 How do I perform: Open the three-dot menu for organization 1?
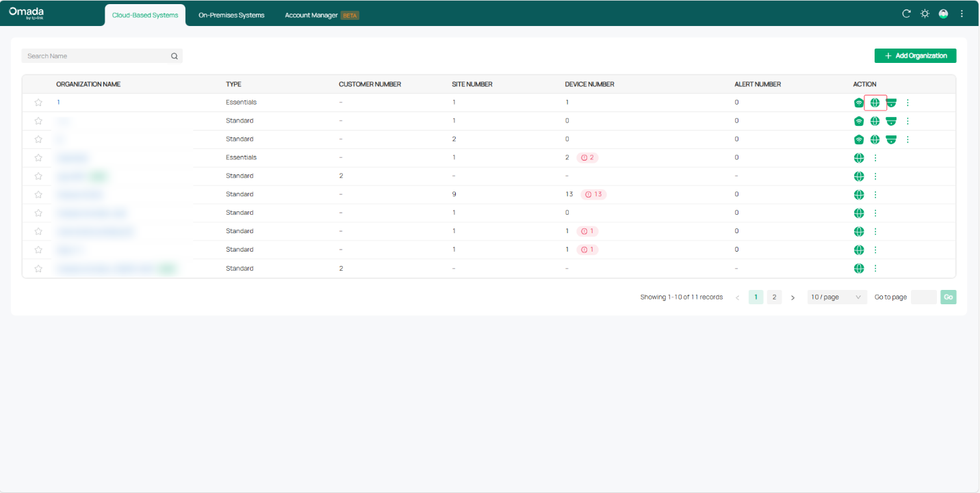(907, 103)
